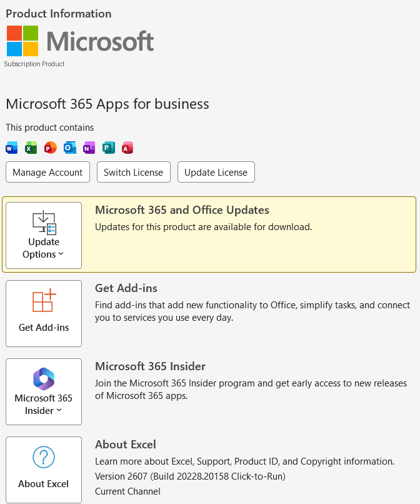The width and height of the screenshot is (420, 504).
Task: Click 'Microsoft 365 and Office Updates' heading
Action: click(182, 210)
